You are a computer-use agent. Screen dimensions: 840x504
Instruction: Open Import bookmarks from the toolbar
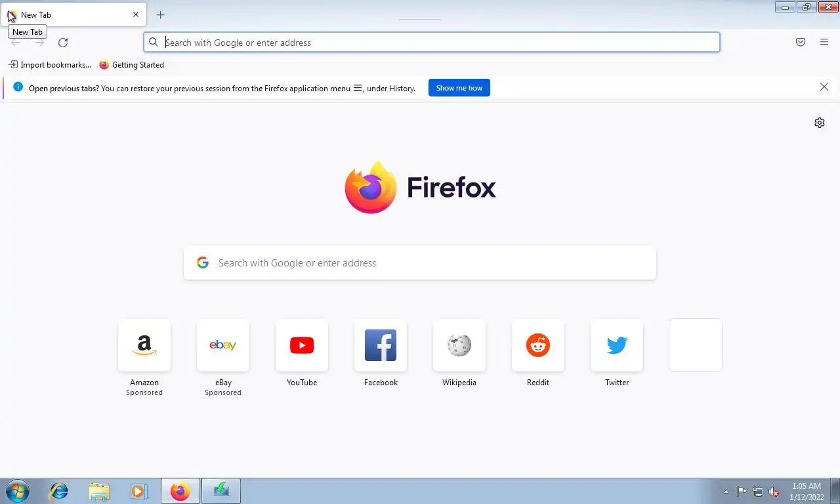50,65
